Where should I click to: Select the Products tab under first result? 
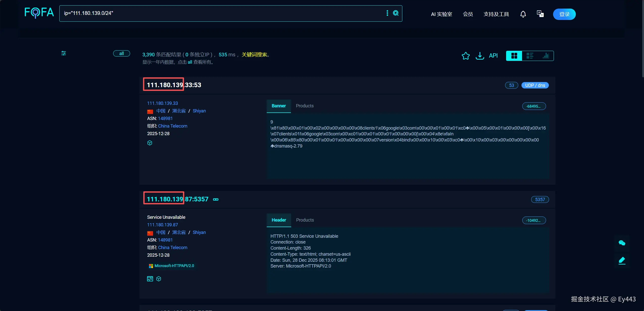tap(305, 106)
